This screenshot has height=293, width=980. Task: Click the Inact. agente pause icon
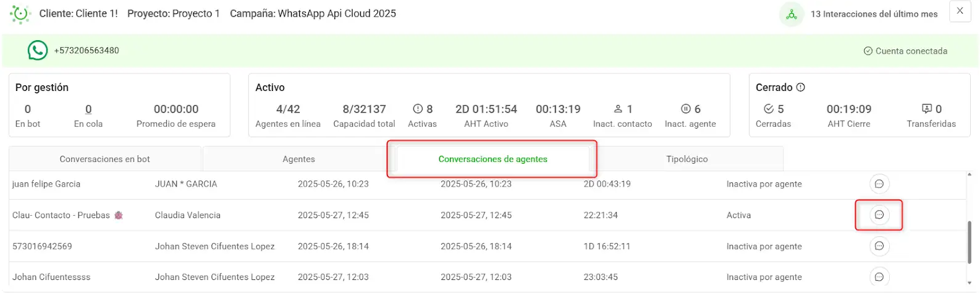pyautogui.click(x=686, y=109)
